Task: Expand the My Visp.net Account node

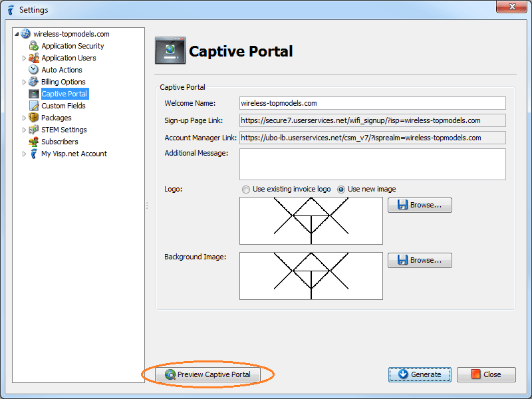Action: coord(24,154)
